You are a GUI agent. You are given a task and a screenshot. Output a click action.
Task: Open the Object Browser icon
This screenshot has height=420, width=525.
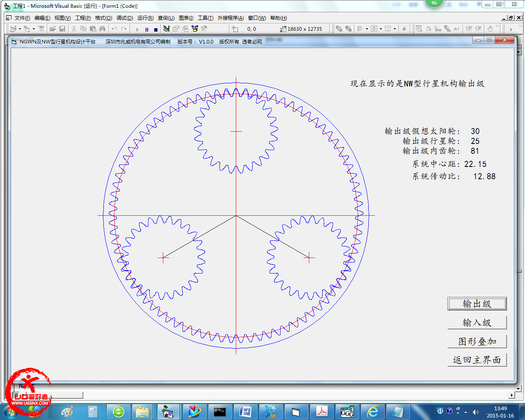point(195,29)
